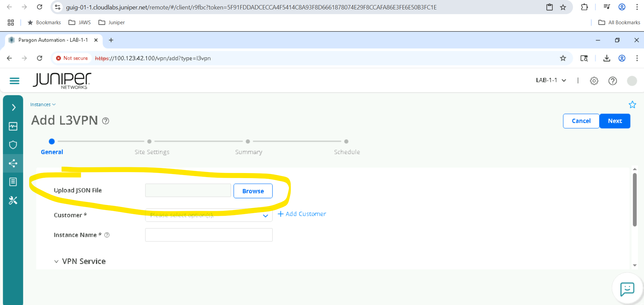Open the Customer selection dropdown

[x=209, y=215]
